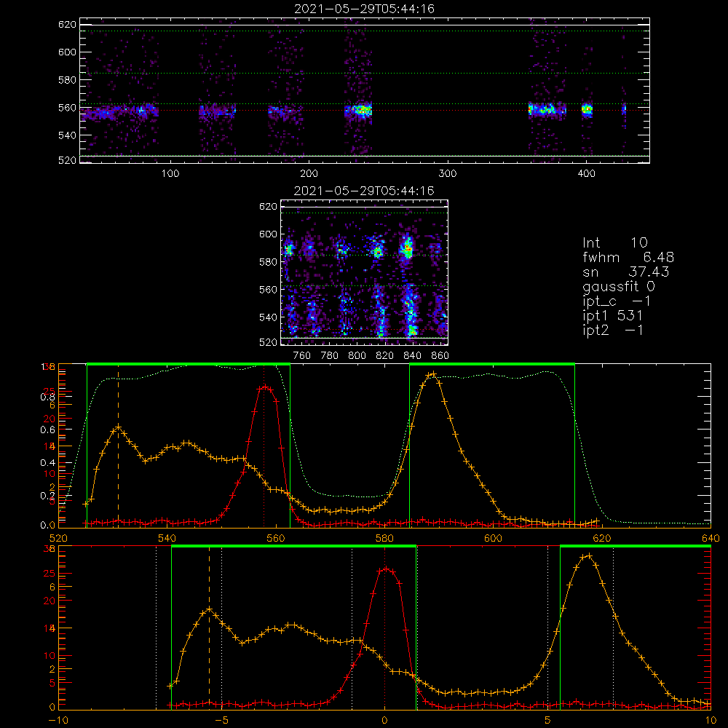
Task: Click x-axis label 760 on small zoomed image
Action: 302,356
